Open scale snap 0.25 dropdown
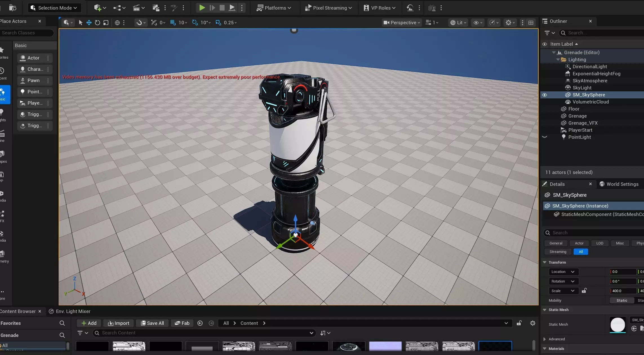 point(230,23)
